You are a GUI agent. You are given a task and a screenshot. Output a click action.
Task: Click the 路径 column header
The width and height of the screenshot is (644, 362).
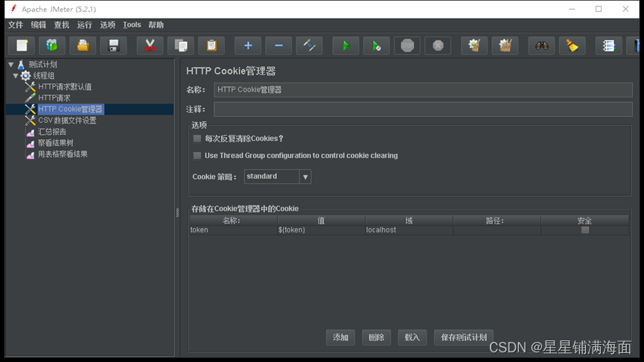tap(497, 220)
